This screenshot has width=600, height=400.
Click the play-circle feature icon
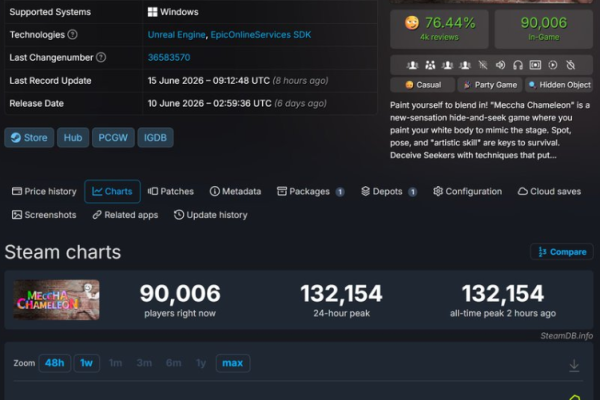tap(553, 65)
